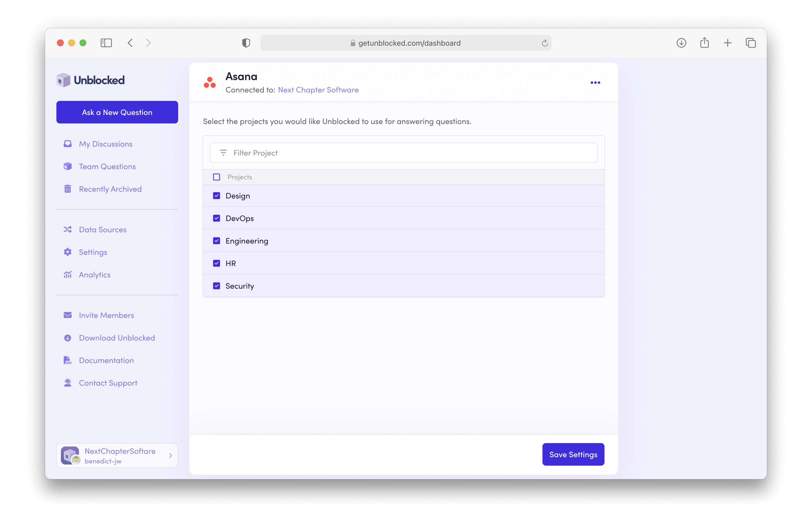Open Documentation link
The image size is (812, 513).
106,360
